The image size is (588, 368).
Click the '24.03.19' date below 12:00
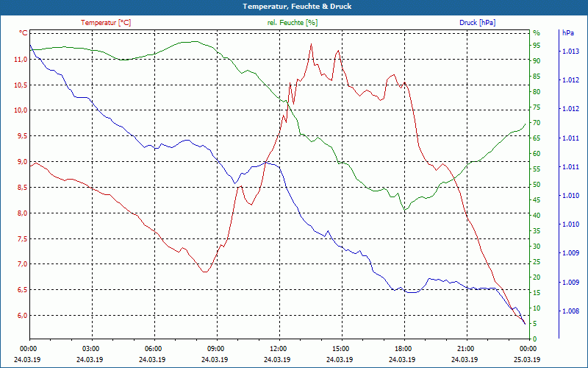point(277,360)
